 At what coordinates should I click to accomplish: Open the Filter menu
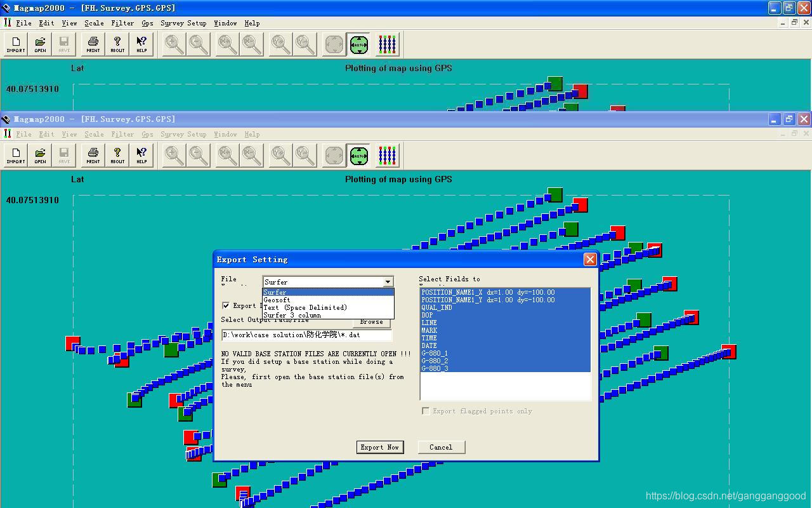122,134
